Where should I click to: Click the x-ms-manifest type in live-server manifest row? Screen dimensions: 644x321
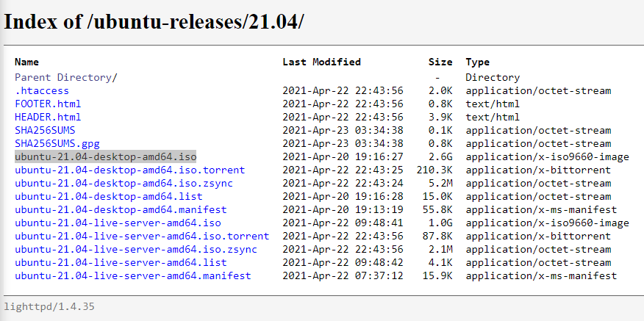[541, 276]
